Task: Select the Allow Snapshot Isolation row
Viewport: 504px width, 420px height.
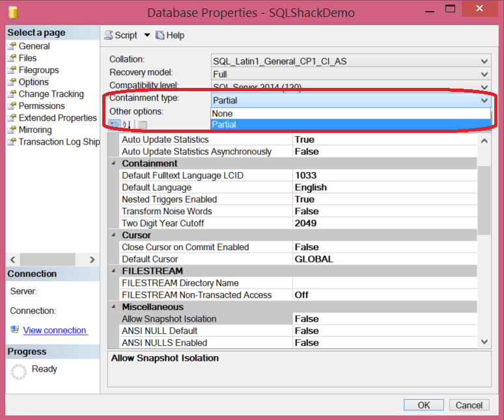Action: pyautogui.click(x=298, y=319)
